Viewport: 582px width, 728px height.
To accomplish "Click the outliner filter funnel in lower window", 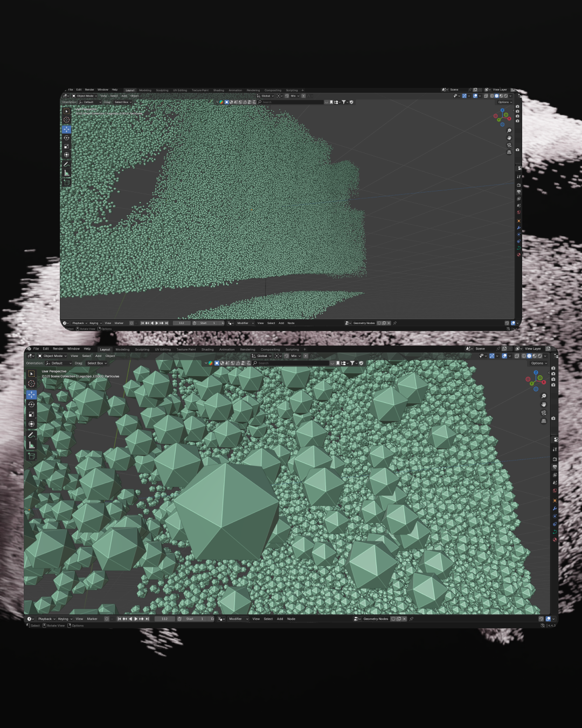I will 352,363.
